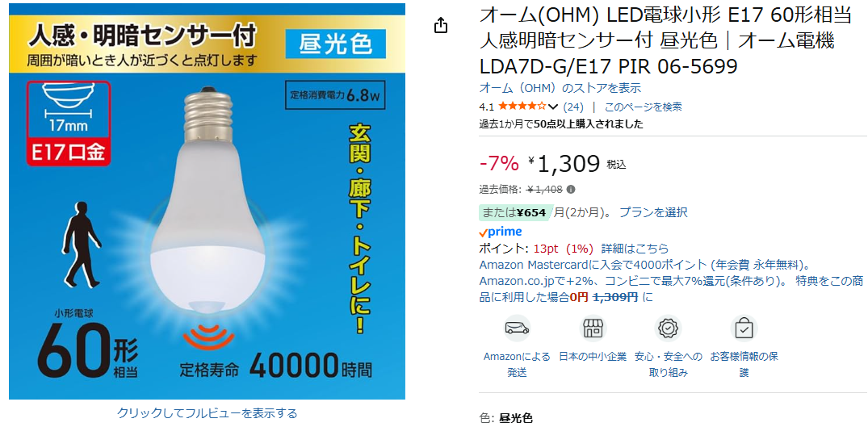The width and height of the screenshot is (868, 427).
Task: Expand the rating breakdown chevron beside the stars
Action: 553,107
